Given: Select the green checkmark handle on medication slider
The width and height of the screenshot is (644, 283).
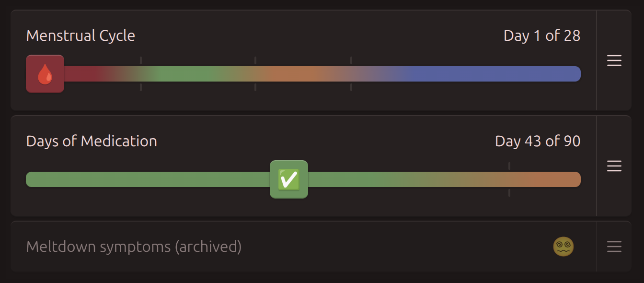Looking at the screenshot, I should 289,179.
